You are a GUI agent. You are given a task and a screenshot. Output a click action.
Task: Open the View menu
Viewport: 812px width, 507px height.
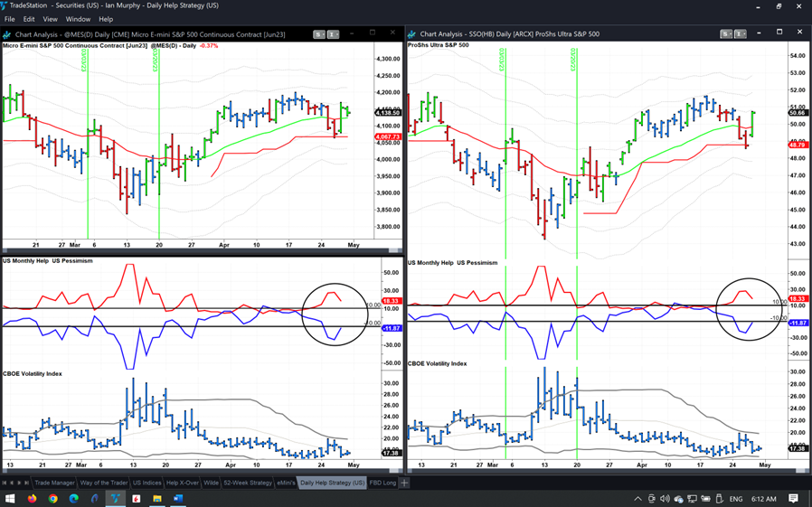[x=50, y=19]
